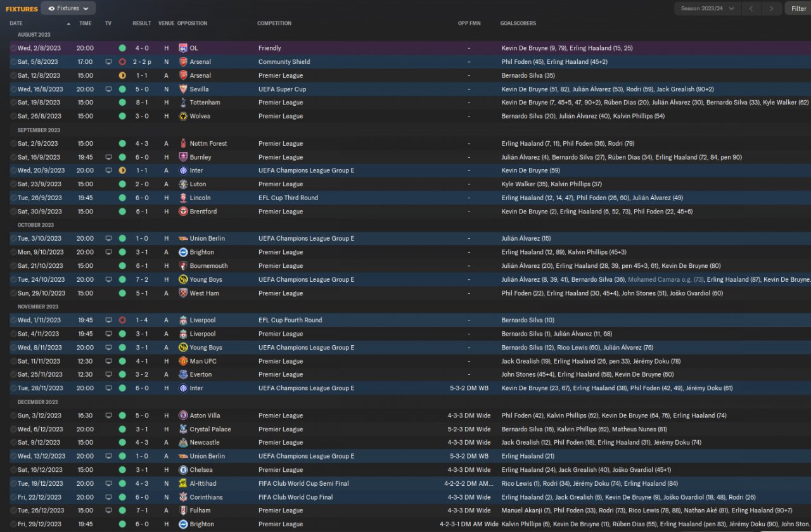
Task: Click FIFA Club World Cup Semi Final text
Action: coord(303,483)
